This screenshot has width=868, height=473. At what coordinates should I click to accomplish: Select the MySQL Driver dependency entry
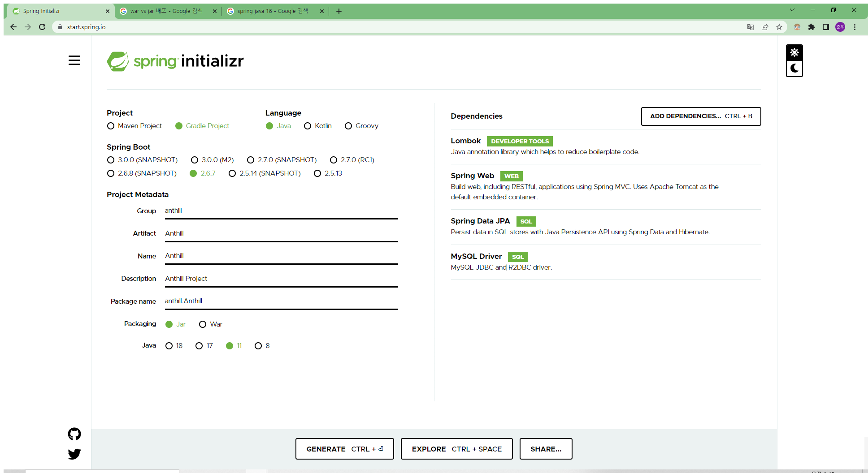coord(606,262)
